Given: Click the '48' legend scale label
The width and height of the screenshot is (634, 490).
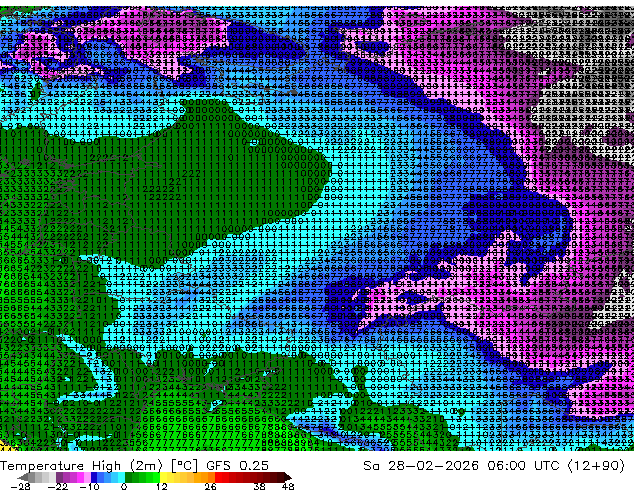Looking at the screenshot, I should tap(288, 486).
